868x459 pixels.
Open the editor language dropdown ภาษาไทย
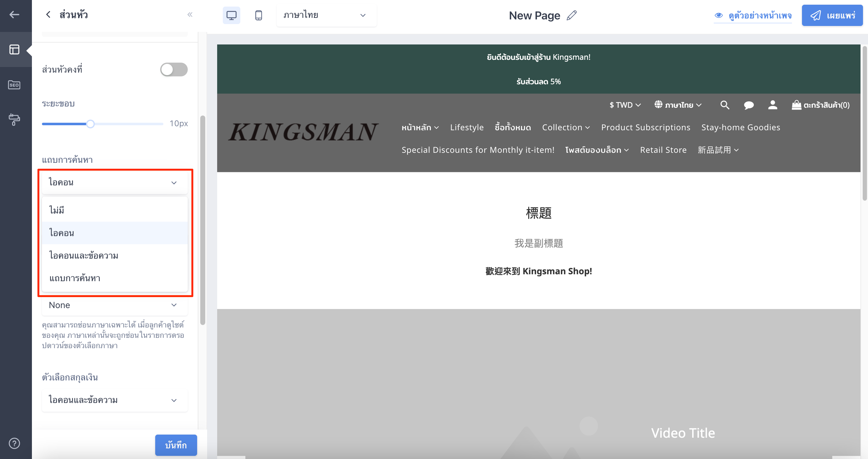coord(326,15)
